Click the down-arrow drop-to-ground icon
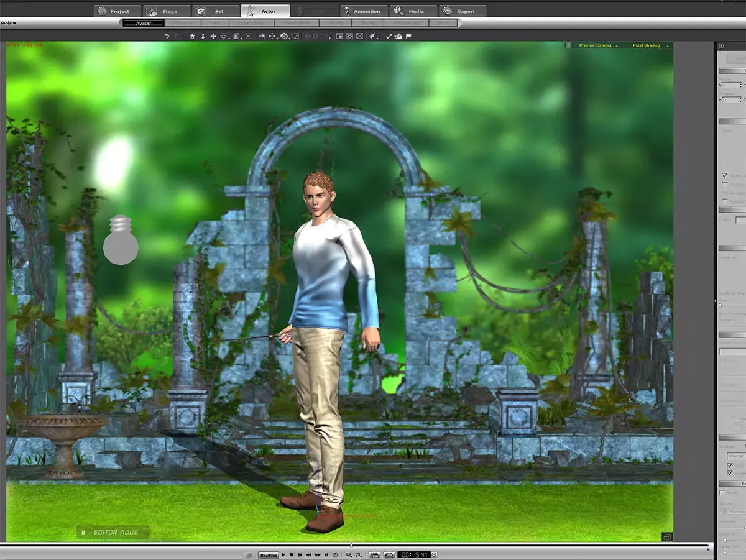This screenshot has height=560, width=746. 203,36
